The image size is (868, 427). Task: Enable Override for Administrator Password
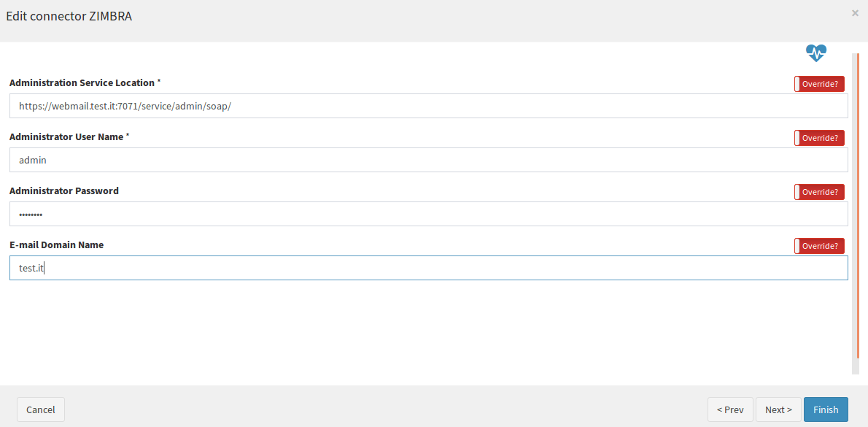point(819,192)
